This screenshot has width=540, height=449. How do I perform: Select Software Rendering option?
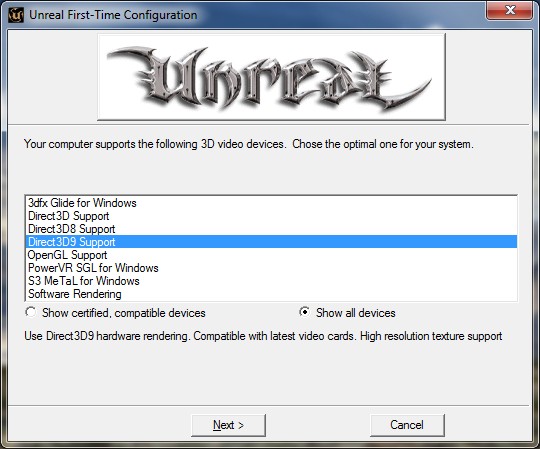271,294
